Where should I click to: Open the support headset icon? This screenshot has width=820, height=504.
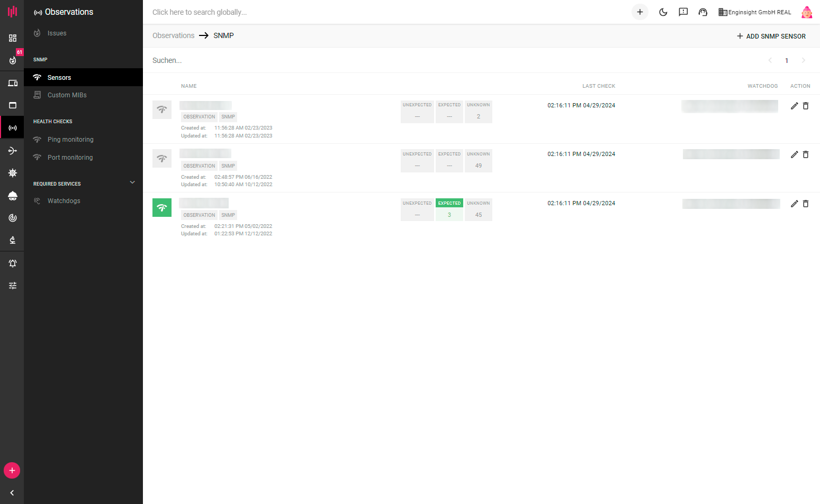(x=703, y=12)
